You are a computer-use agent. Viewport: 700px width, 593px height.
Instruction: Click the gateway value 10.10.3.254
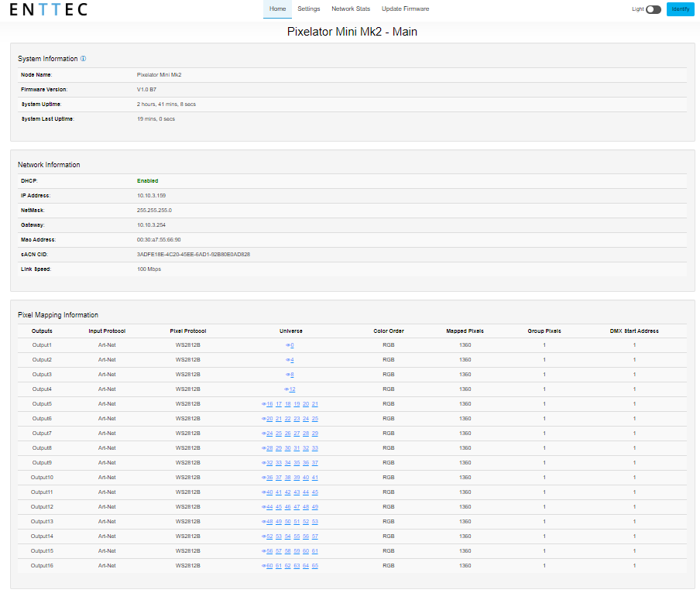click(x=151, y=225)
